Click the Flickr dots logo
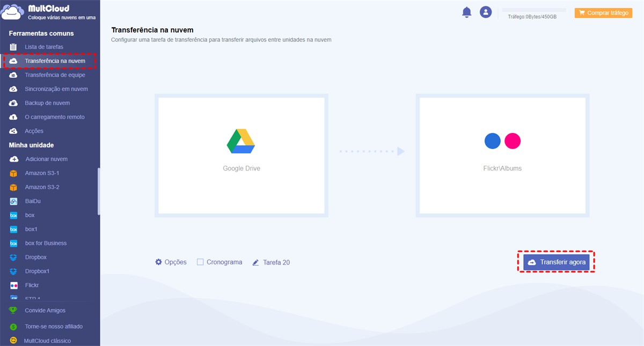The height and width of the screenshot is (346, 644). [x=502, y=141]
